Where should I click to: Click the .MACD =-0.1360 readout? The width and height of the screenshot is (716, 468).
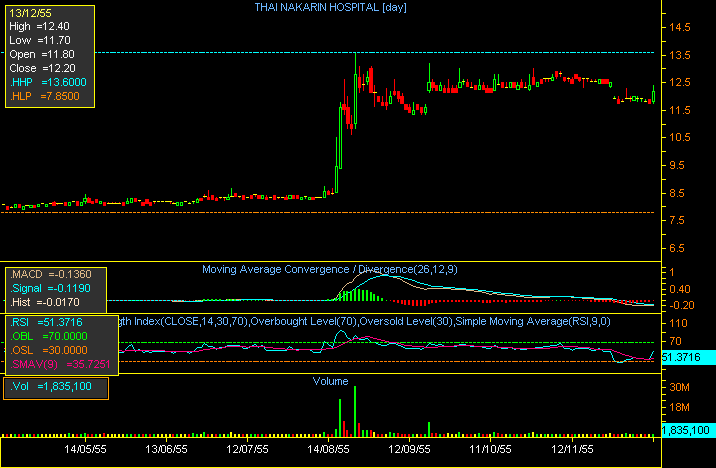(51, 274)
